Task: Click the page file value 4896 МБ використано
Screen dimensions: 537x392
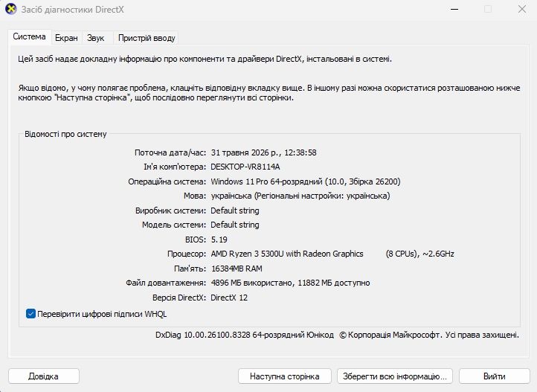Action: pyautogui.click(x=290, y=283)
